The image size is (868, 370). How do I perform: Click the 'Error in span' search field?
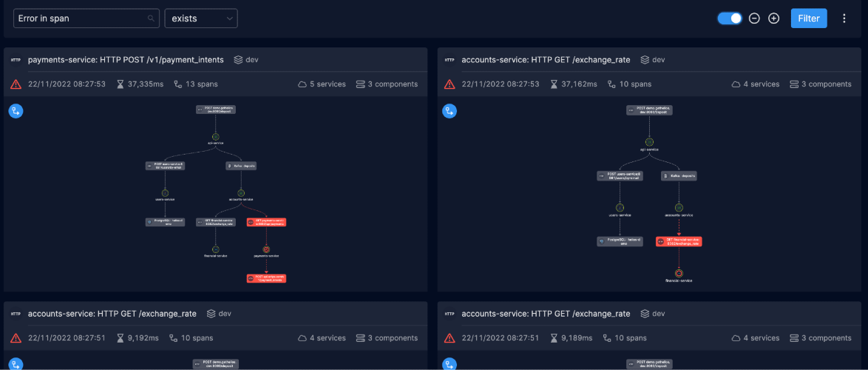coord(87,18)
